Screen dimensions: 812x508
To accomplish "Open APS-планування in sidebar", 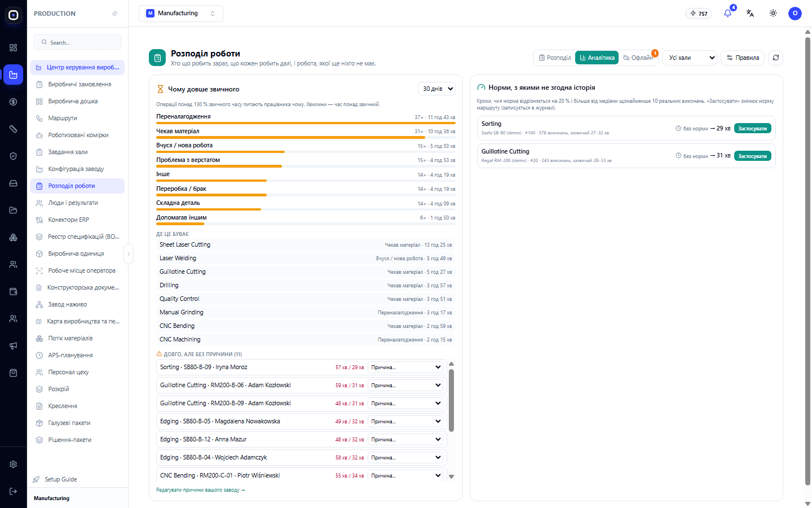I will pyautogui.click(x=77, y=355).
